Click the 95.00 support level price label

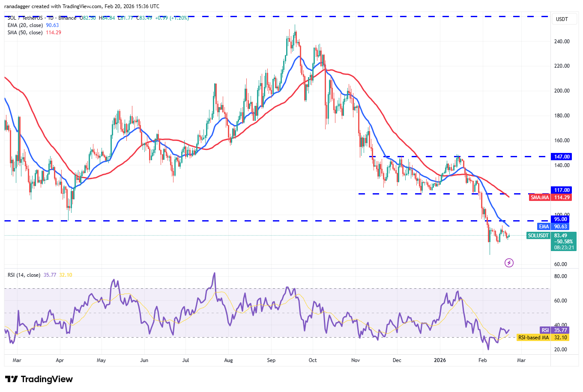[561, 219]
